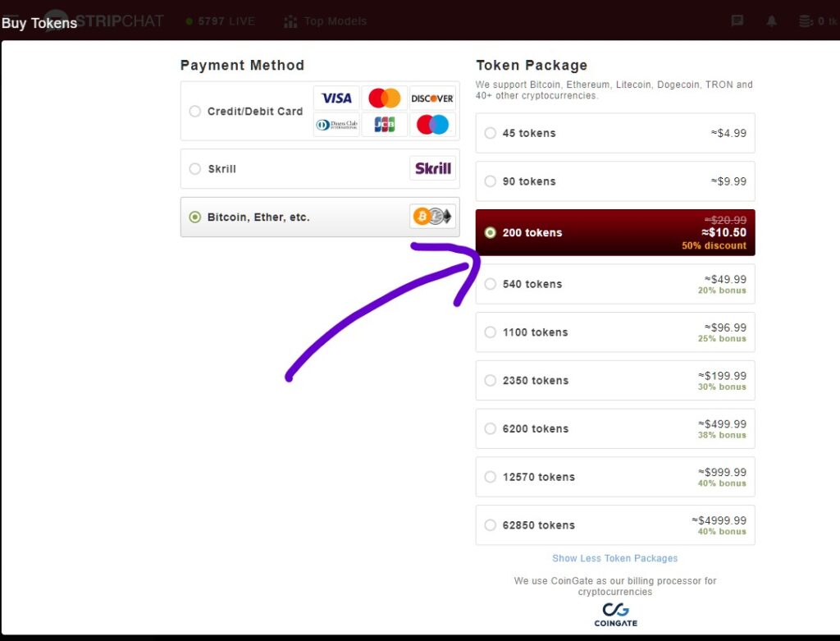Click the Visa card logo
The image size is (840, 641).
click(x=336, y=98)
